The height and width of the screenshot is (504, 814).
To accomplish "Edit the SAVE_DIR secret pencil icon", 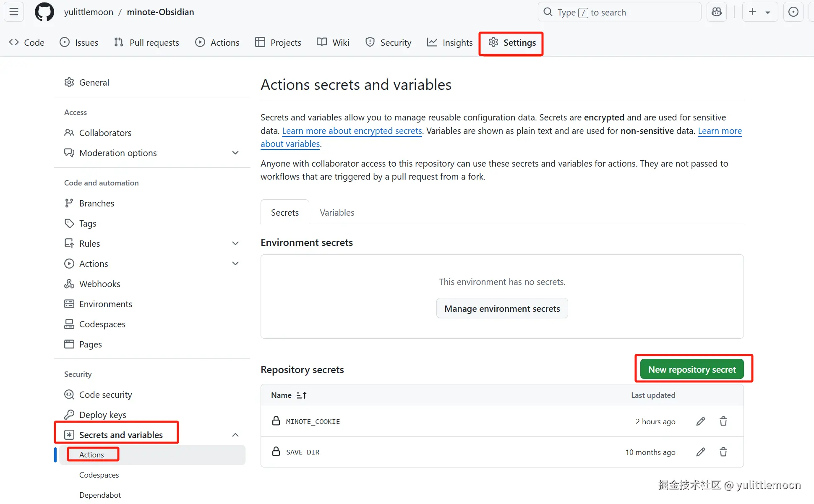I will point(701,452).
